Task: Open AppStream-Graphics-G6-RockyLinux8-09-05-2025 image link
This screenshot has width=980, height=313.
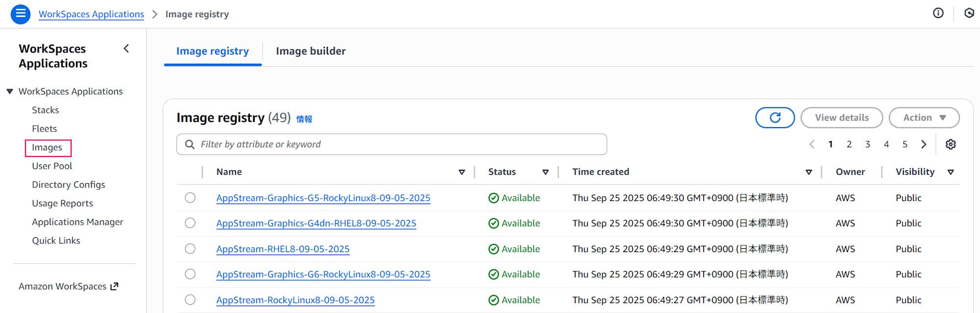Action: click(323, 275)
